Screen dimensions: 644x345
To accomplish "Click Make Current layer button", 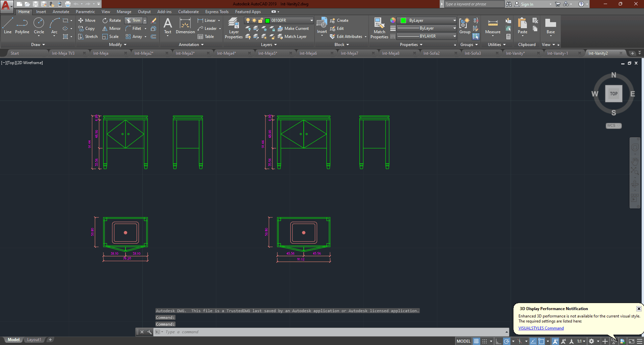I will coord(293,29).
